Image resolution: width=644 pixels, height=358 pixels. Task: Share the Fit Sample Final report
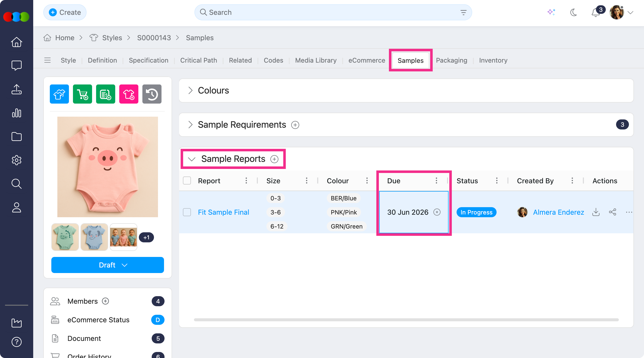pos(613,212)
